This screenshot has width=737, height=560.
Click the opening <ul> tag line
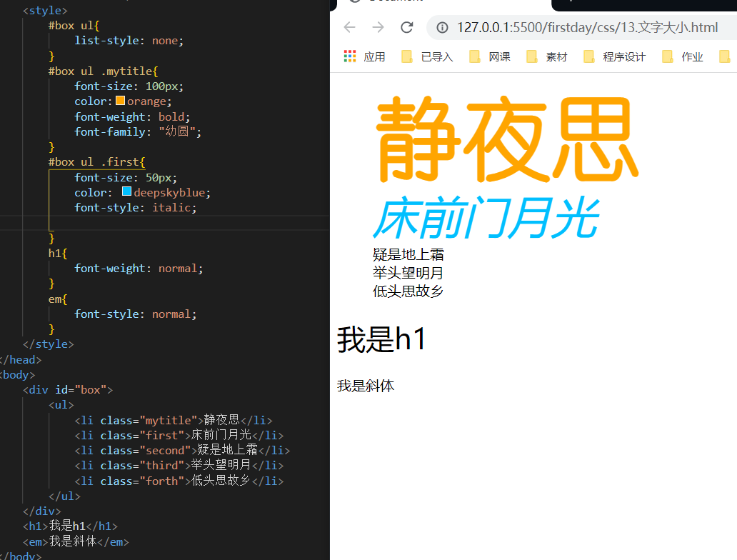click(x=61, y=405)
